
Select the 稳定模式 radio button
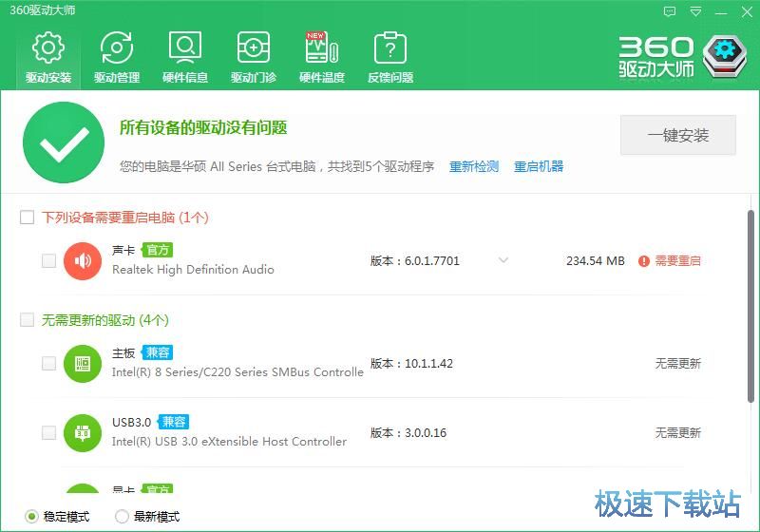point(31,517)
